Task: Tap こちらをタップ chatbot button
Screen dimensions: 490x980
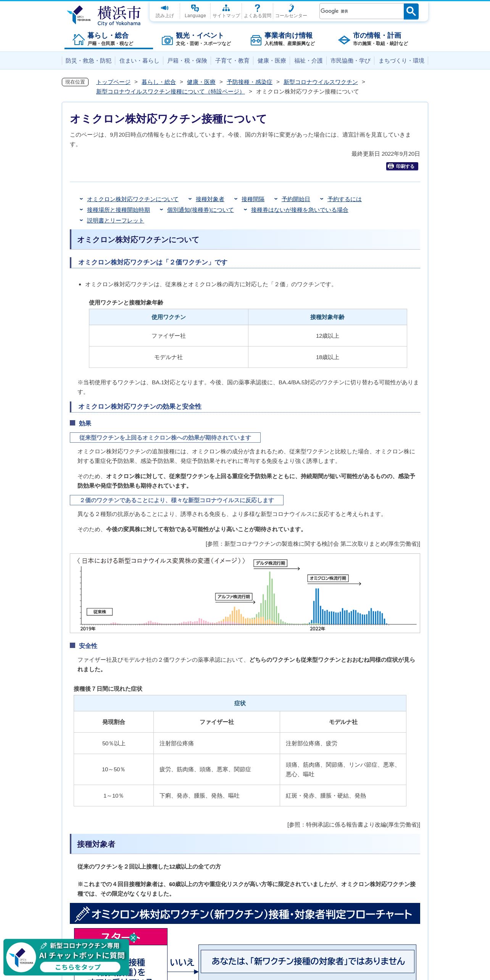Action: [80, 967]
